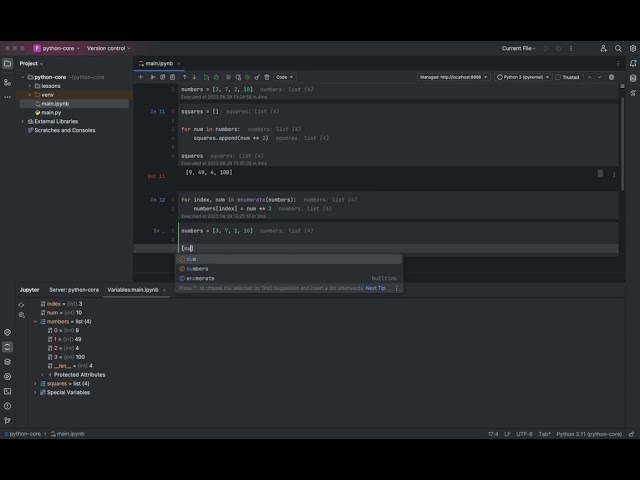The height and width of the screenshot is (480, 640).
Task: Click the python-core breadcrumb in status bar
Action: tap(23, 434)
